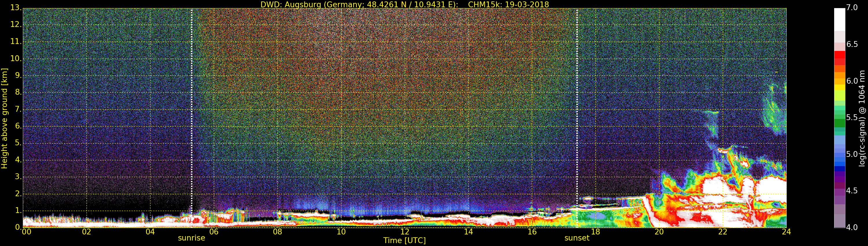
Task: Click the '22' tick label on the time axis
Action: (x=723, y=232)
